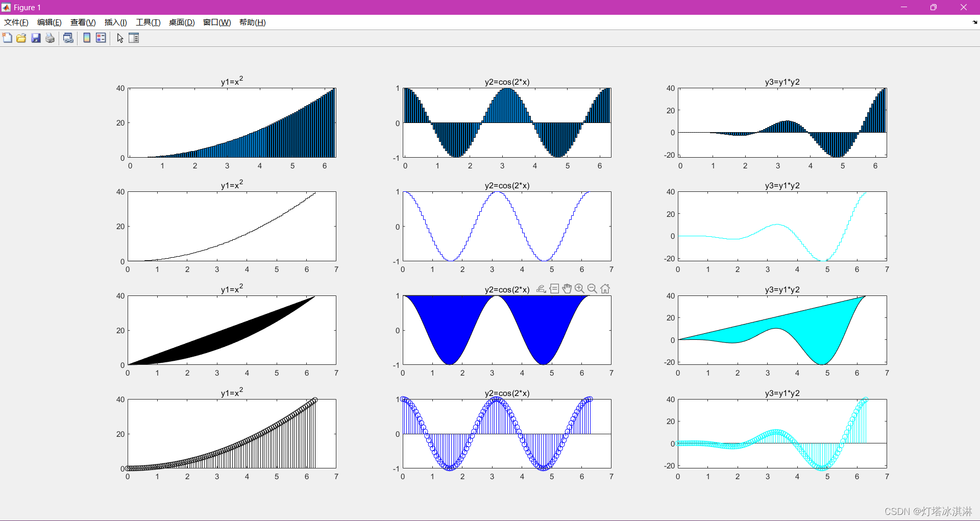Select the y2=cos(2*x) bar chart axes
980x521 pixels.
point(507,123)
